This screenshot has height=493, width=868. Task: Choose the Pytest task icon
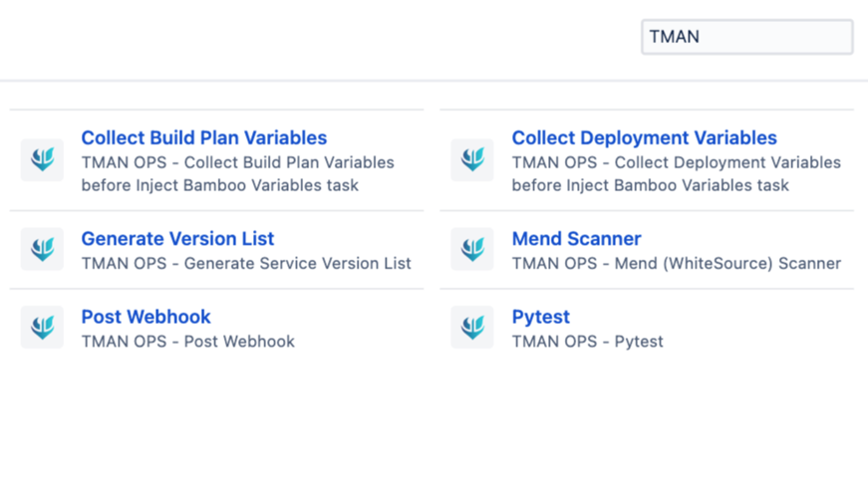(x=472, y=327)
